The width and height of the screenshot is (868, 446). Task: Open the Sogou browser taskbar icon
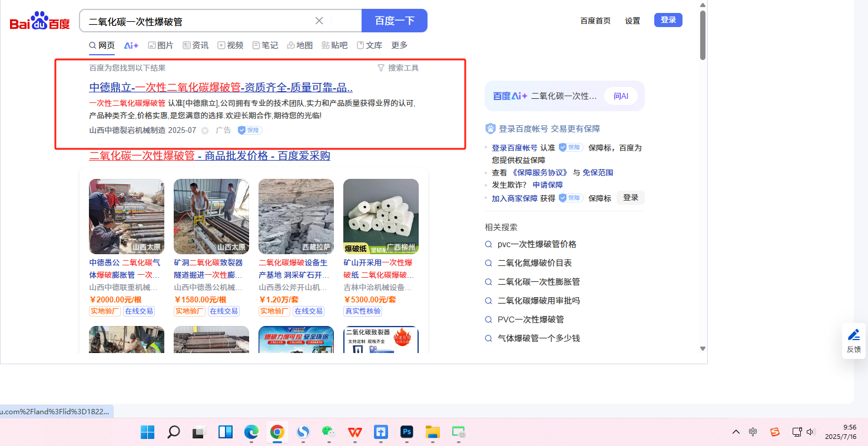(x=303, y=432)
